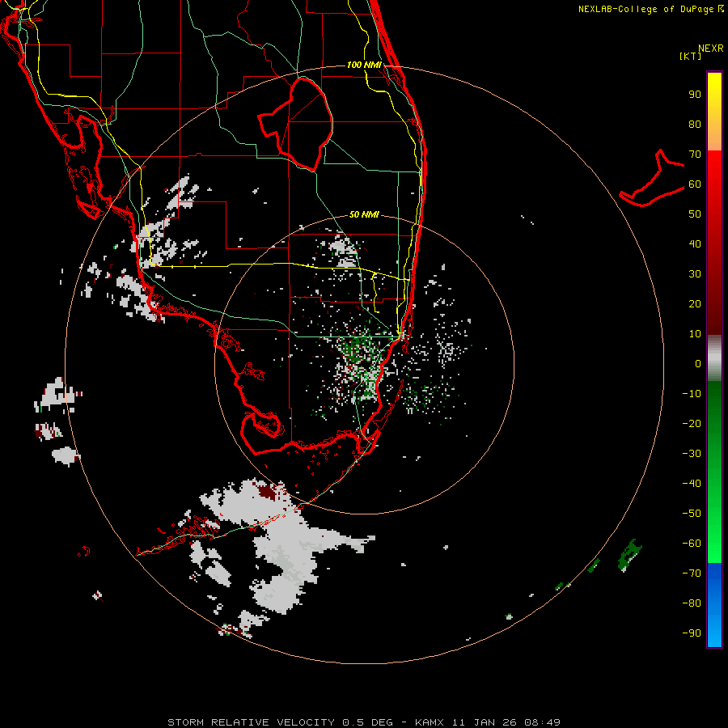This screenshot has height=728, width=728.
Task: Click the thick red Lake Okeechobee outline
Action: point(296,125)
